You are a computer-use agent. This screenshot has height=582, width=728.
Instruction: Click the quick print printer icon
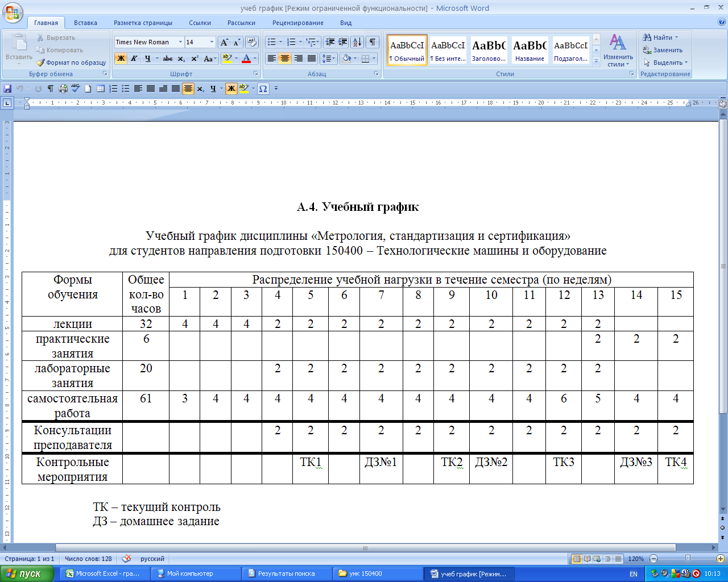(63, 89)
